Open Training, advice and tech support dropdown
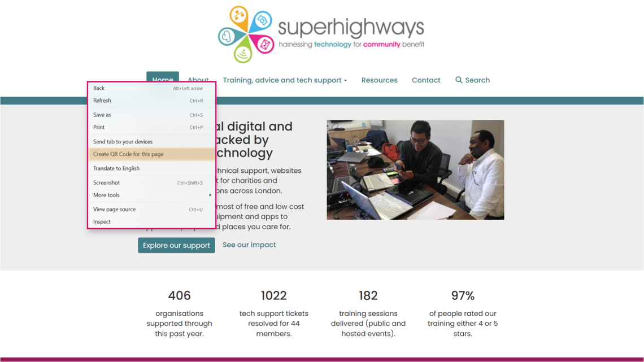 (x=285, y=80)
